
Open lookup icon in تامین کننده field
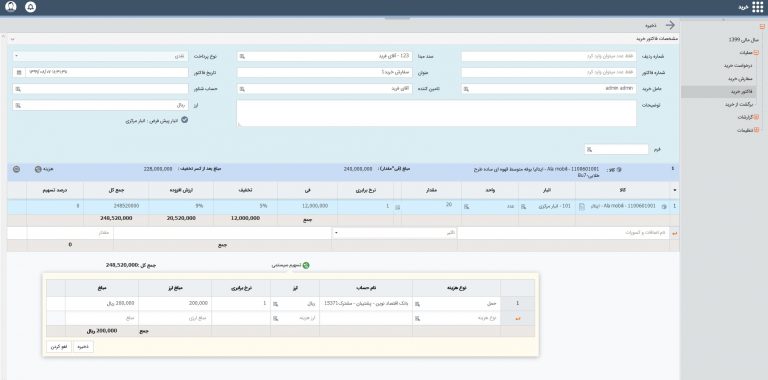coord(241,89)
